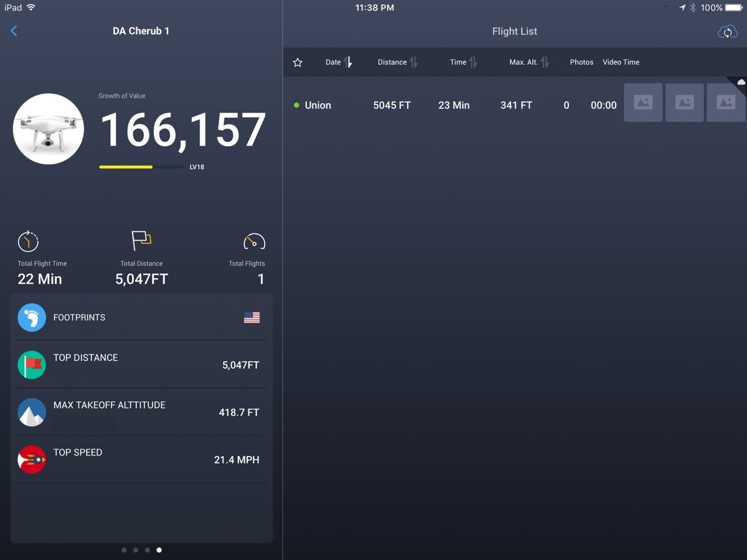Tap the drone aircraft avatar image
This screenshot has height=560, width=747.
[x=49, y=129]
